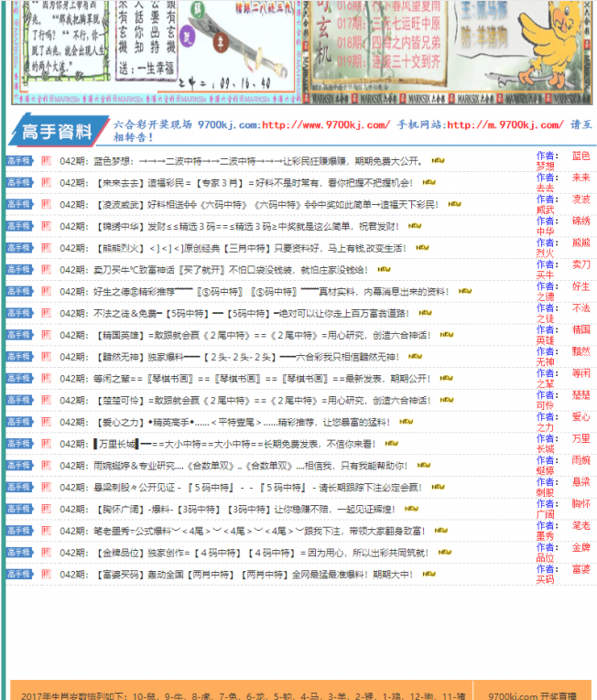Image resolution: width=597 pixels, height=700 pixels.
Task: Open the 来来去去 专家3肖 post
Action: click(237, 183)
